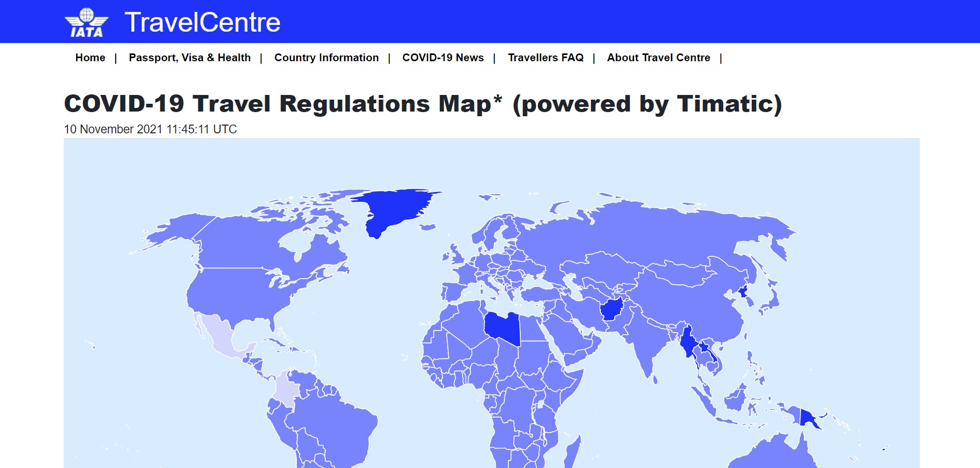980x468 pixels.
Task: Open About Travel Centre
Action: click(x=658, y=58)
